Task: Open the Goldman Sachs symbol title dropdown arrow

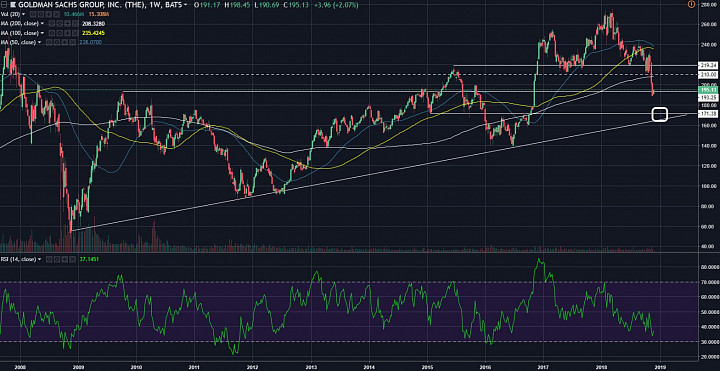Action: 185,5
